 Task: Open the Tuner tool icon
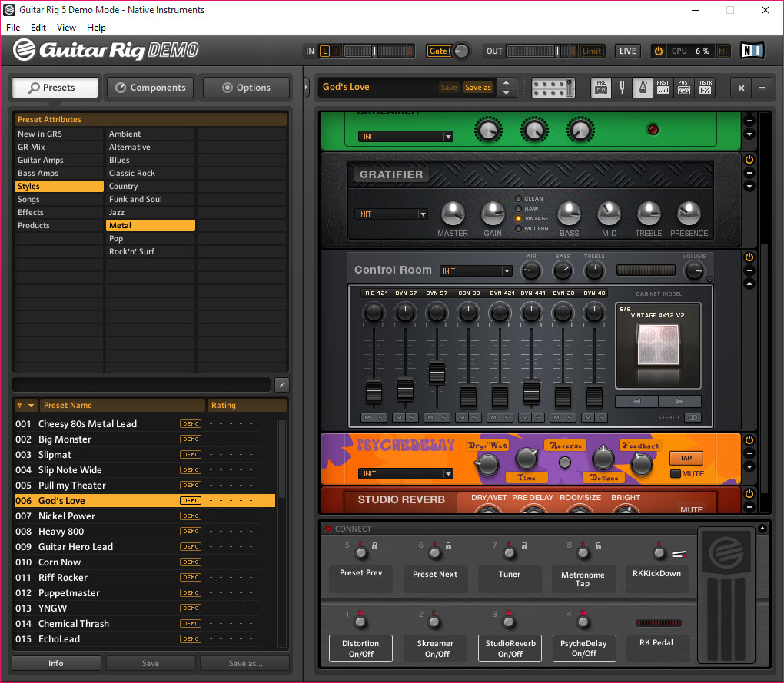[622, 88]
